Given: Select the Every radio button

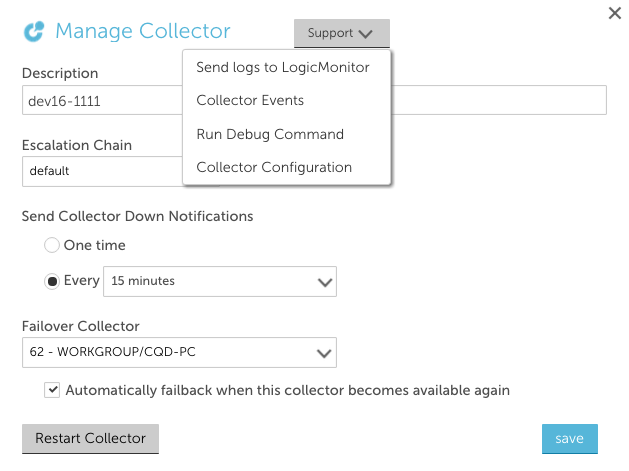Looking at the screenshot, I should 52,281.
